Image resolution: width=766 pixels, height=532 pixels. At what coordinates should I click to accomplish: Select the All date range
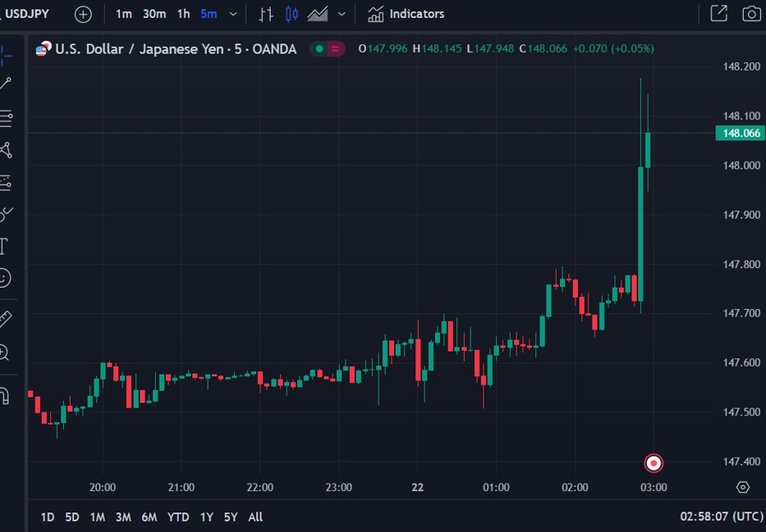pyautogui.click(x=255, y=517)
